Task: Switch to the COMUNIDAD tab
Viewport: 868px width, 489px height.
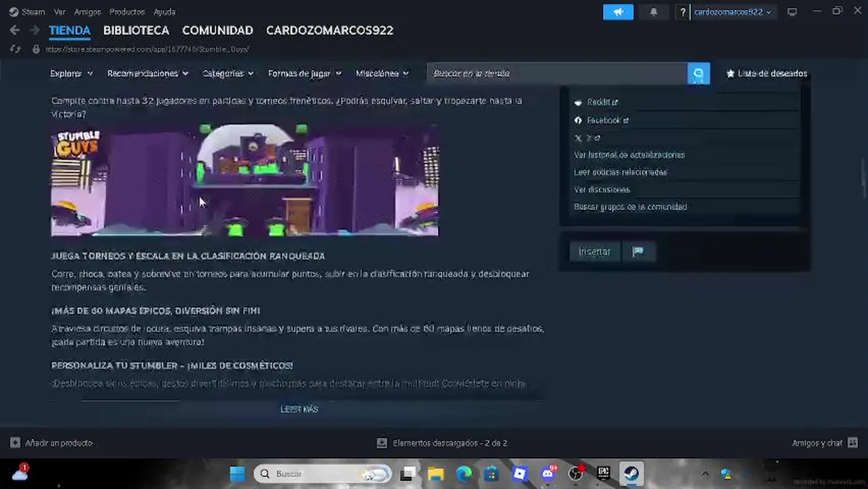Action: [x=217, y=31]
